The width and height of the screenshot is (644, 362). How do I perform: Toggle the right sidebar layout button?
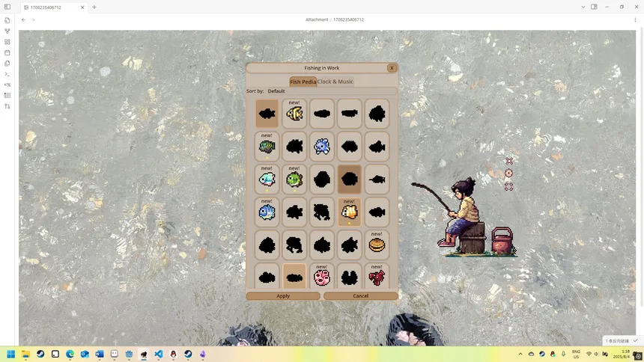[594, 7]
